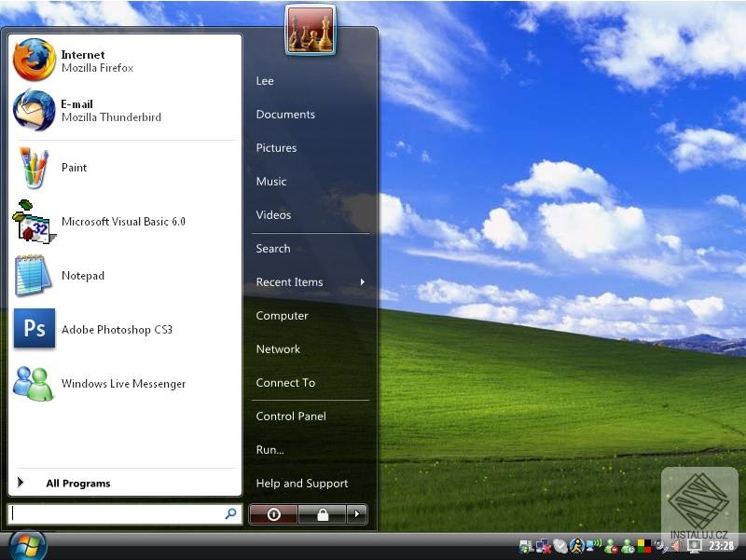This screenshot has height=560, width=746.
Task: Launch Mozilla Firefox from the Start menu
Action: click(x=35, y=60)
